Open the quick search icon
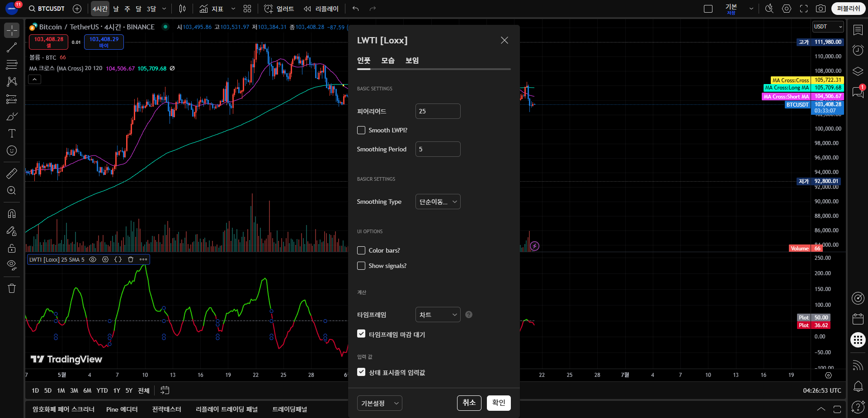Screen dimensions: 868x418 tap(769, 9)
